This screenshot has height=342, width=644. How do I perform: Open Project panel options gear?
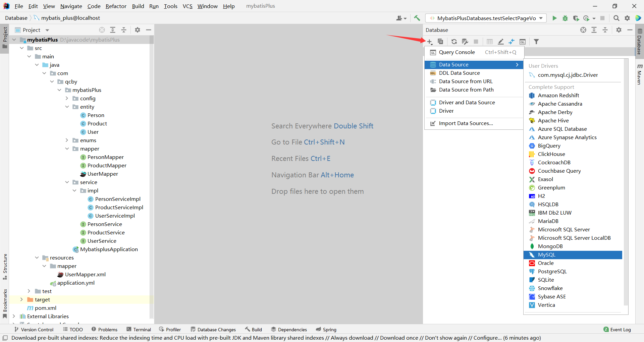(138, 30)
